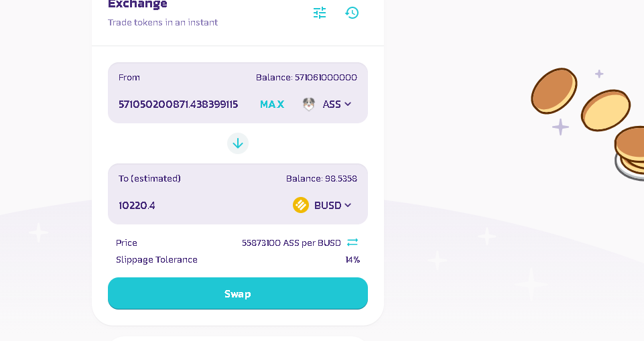Expand the BUSD token chevron
Image resolution: width=644 pixels, height=341 pixels.
348,205
